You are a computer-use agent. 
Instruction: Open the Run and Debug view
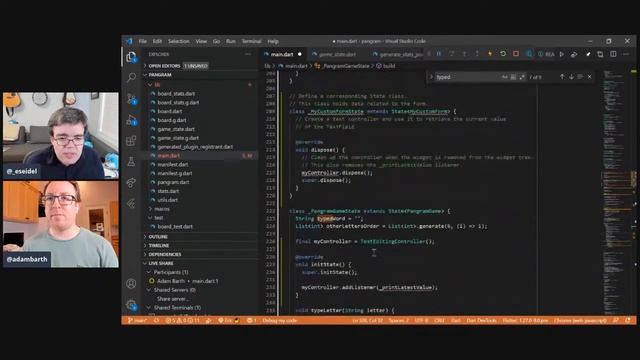tap(131, 120)
